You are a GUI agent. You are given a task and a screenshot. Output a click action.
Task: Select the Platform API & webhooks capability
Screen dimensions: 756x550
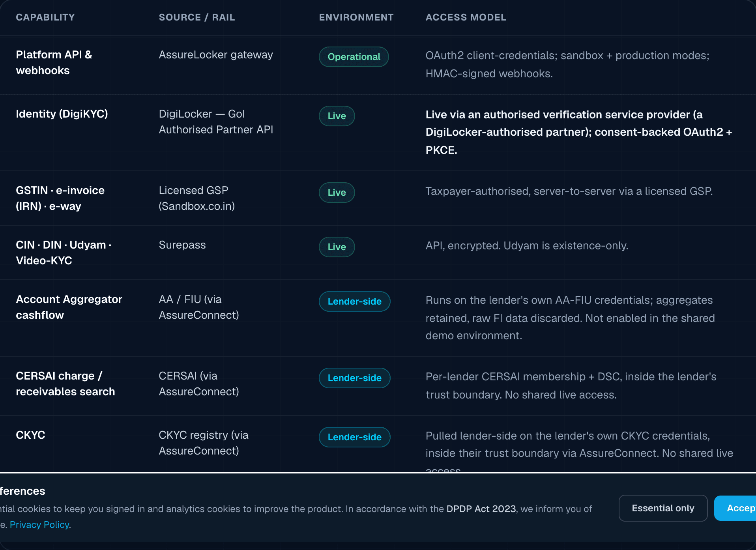(x=54, y=62)
